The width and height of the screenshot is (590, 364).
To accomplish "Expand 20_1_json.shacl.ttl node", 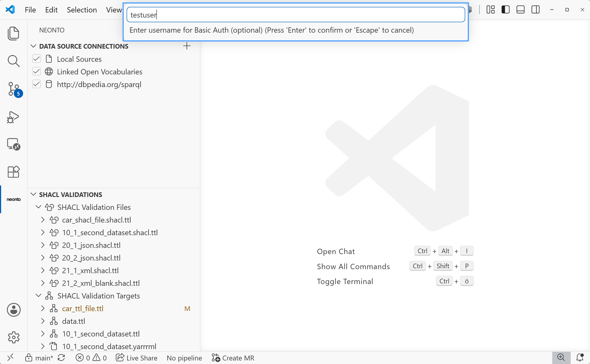I will pos(43,245).
